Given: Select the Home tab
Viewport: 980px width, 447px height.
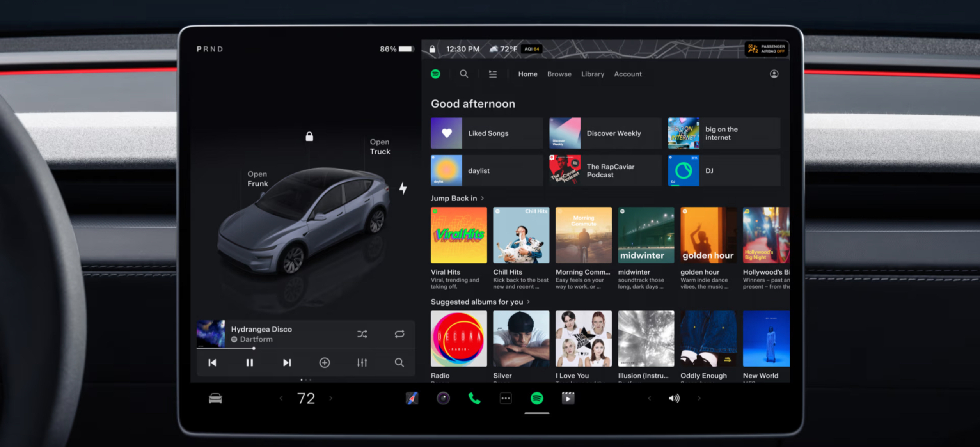Looking at the screenshot, I should (527, 74).
